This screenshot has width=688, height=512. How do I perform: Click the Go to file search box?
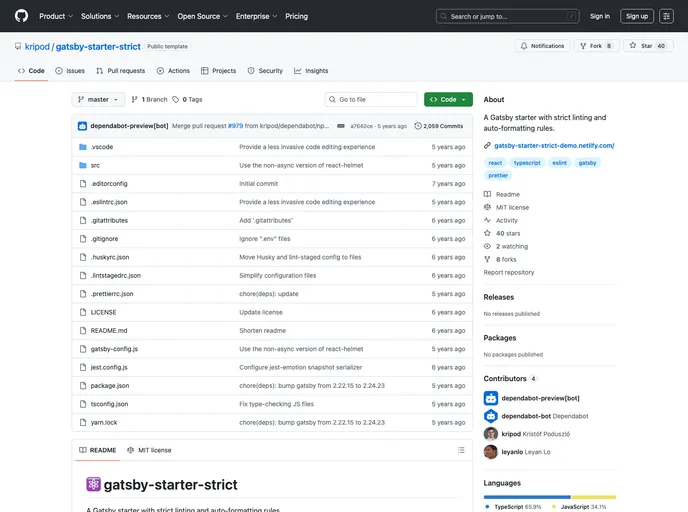pos(371,100)
